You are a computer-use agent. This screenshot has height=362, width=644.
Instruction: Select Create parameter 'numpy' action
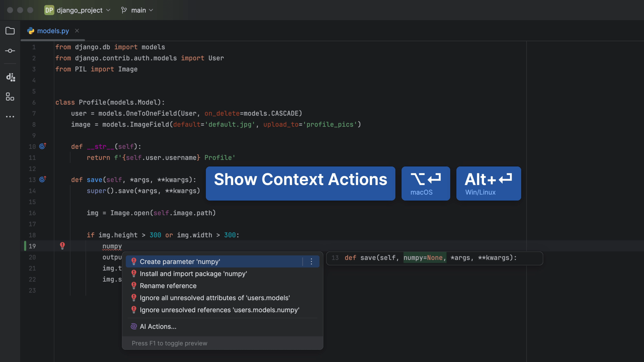[x=180, y=262]
